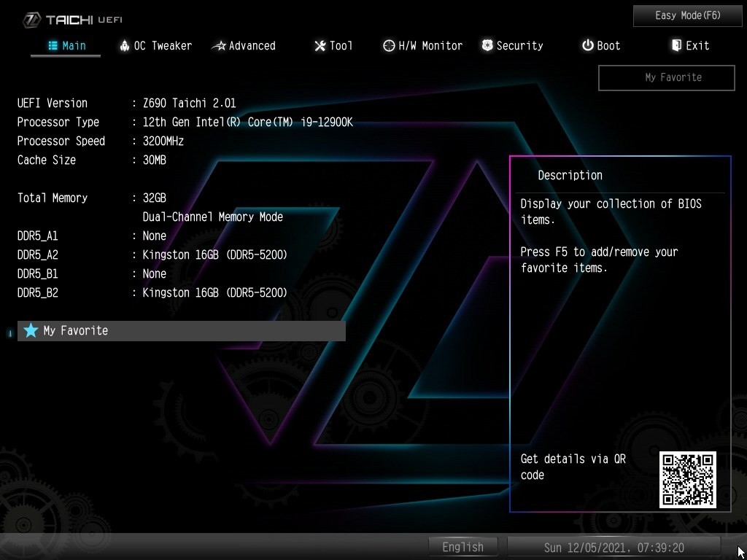Click the blue star beside My Favorite

(31, 330)
